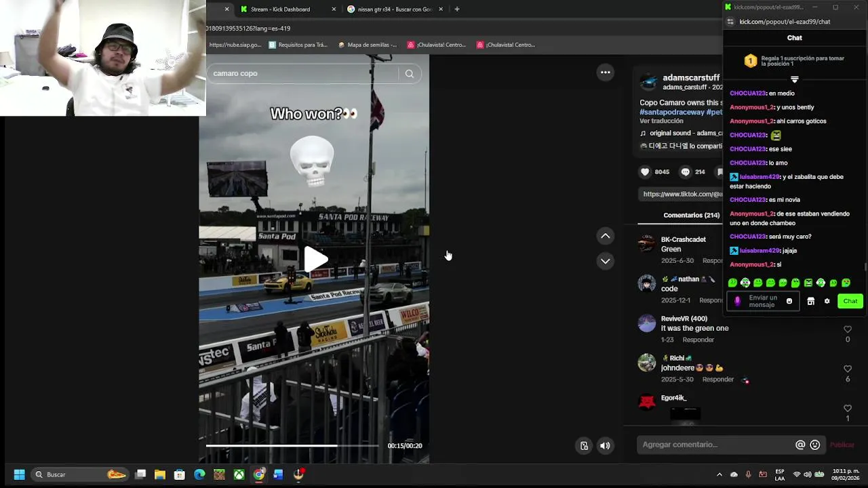The height and width of the screenshot is (488, 868).
Task: Open a new browser tab with plus
Action: [x=457, y=9]
